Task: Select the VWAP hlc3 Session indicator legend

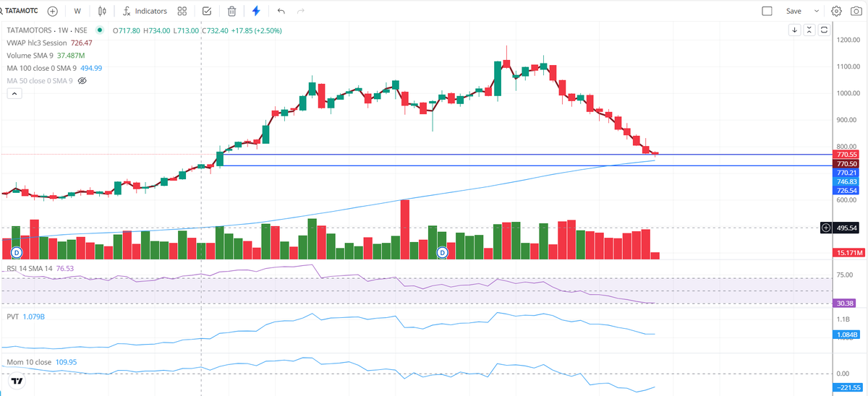Action: point(38,43)
